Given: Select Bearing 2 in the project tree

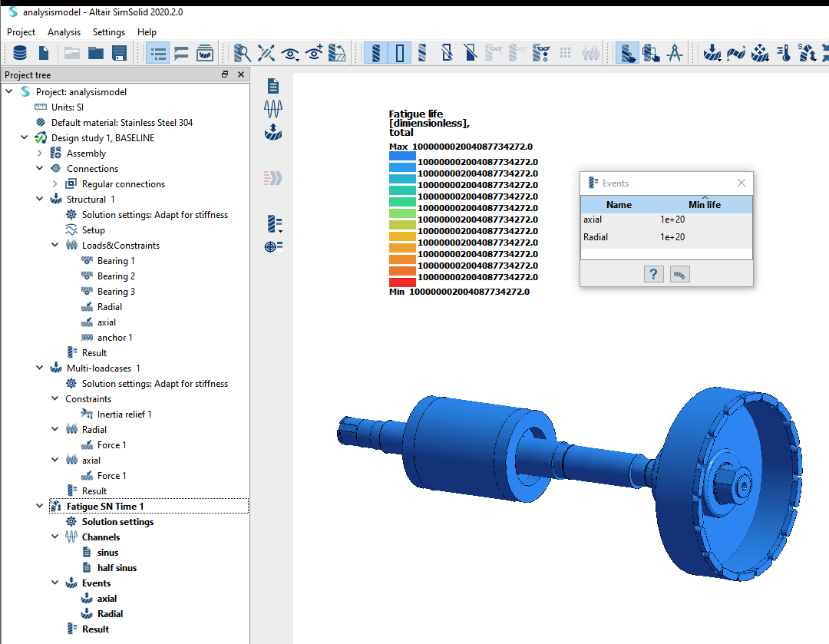Looking at the screenshot, I should coord(116,276).
